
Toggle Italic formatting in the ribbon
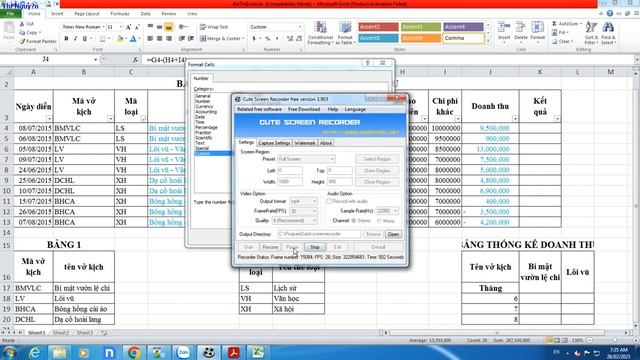tap(75, 38)
